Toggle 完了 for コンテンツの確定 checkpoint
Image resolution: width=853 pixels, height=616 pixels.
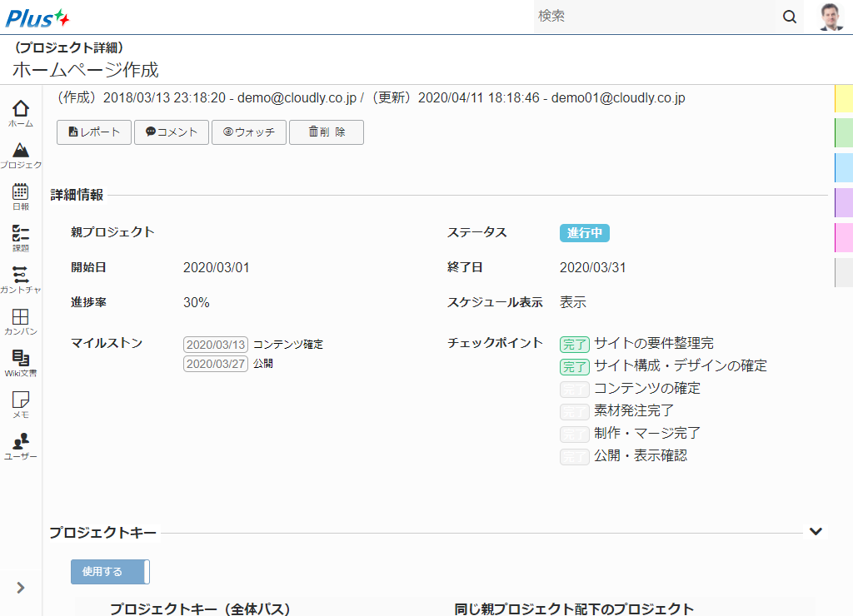tap(574, 389)
